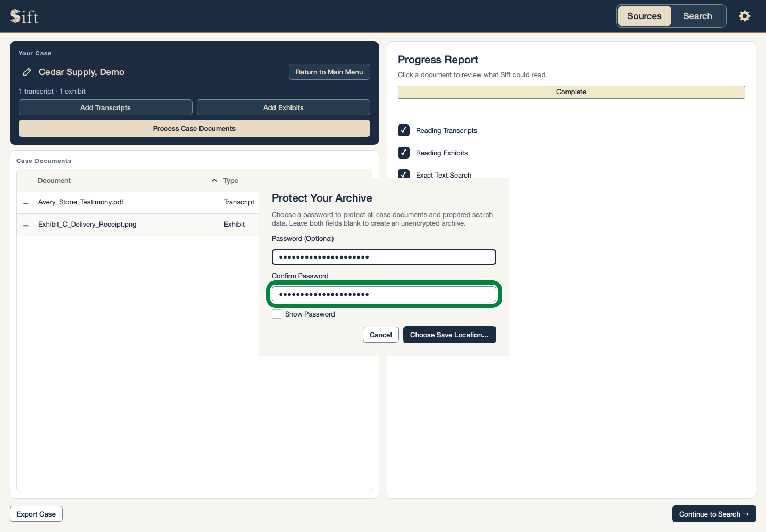Viewport: 766px width, 532px height.
Task: Open settings via the gear icon
Action: (745, 16)
